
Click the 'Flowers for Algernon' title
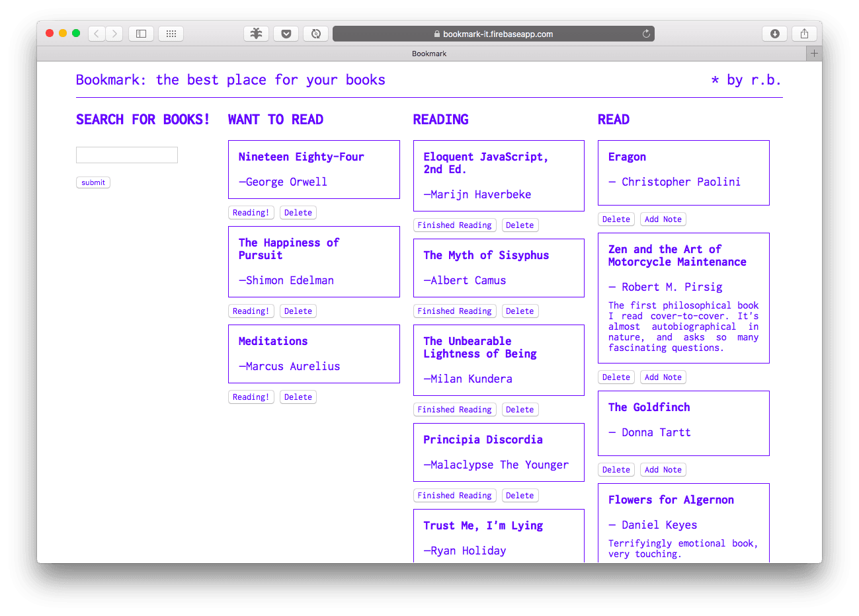(671, 500)
